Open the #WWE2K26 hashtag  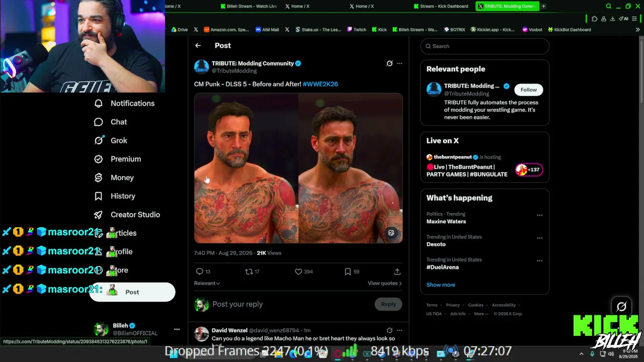(x=320, y=84)
